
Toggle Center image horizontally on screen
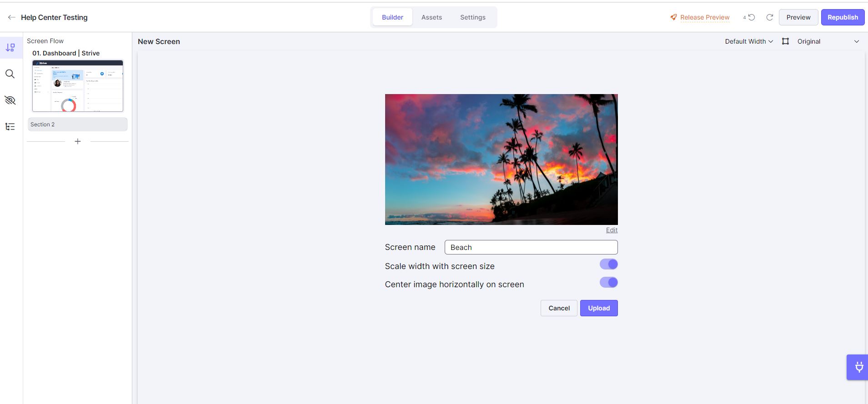(608, 282)
